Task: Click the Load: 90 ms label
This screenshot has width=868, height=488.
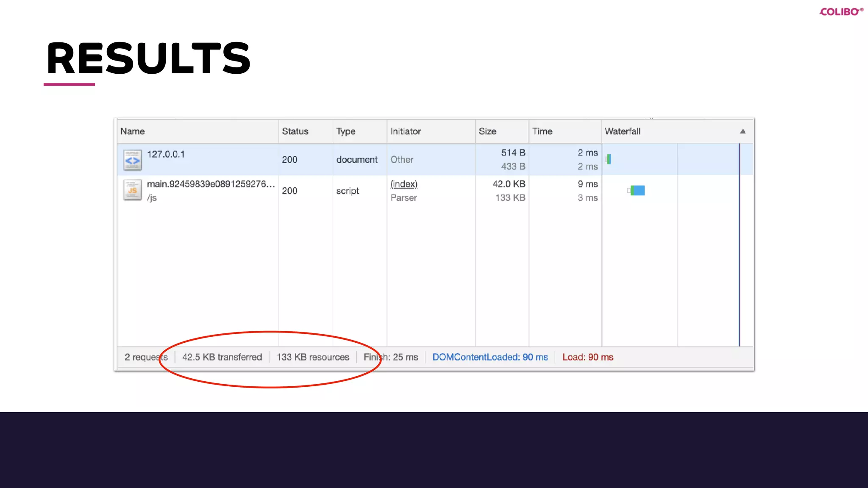Action: (587, 357)
